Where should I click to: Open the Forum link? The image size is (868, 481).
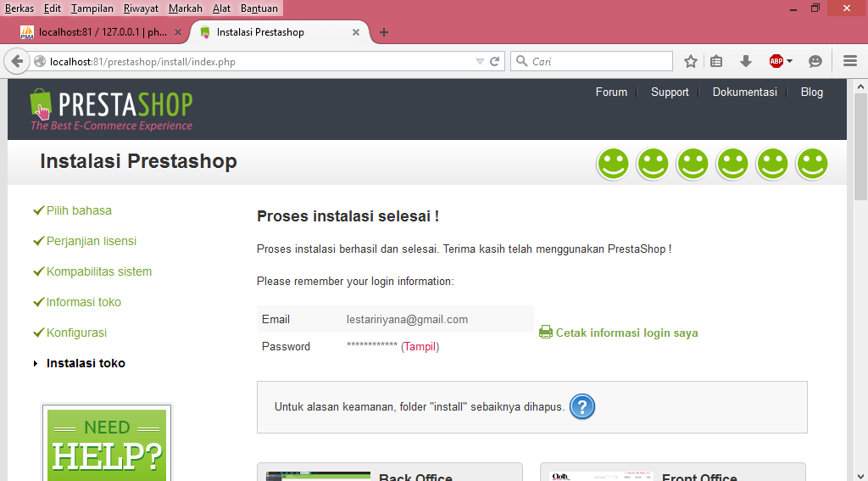pyautogui.click(x=611, y=92)
